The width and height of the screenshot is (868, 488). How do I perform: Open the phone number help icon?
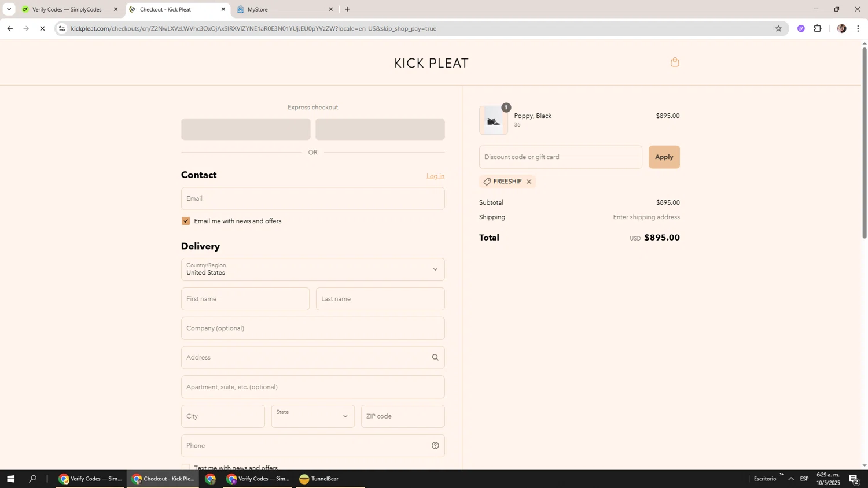(x=435, y=445)
